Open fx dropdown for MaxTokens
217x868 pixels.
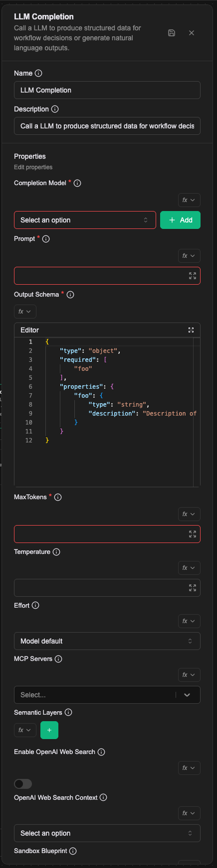(x=190, y=514)
